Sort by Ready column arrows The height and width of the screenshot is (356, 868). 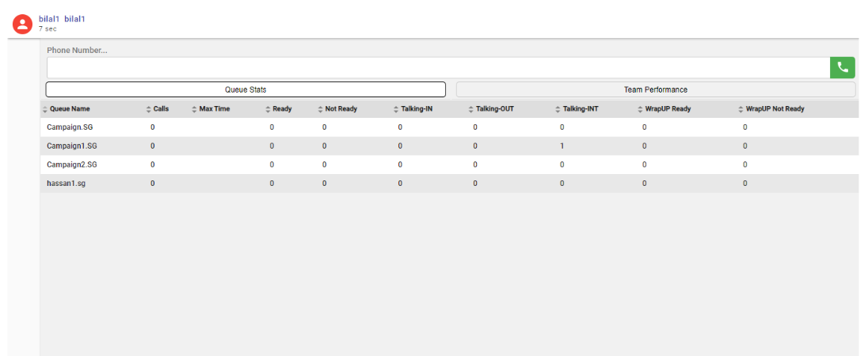coord(268,109)
